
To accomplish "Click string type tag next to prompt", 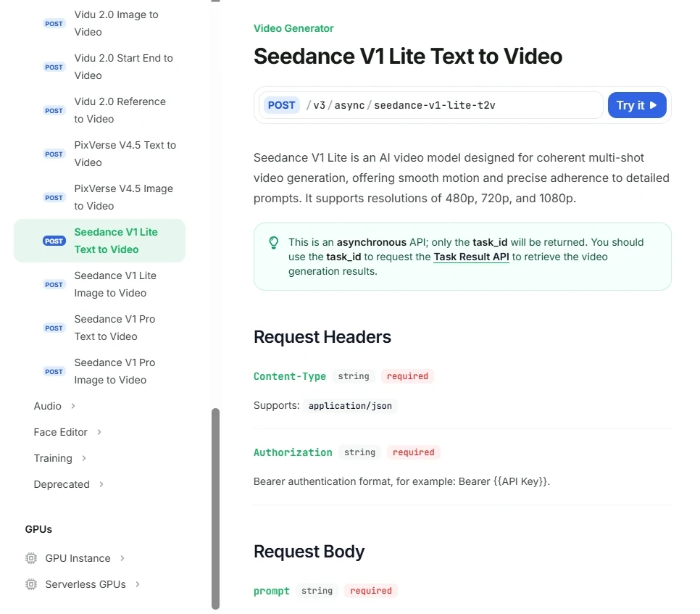I will (317, 591).
